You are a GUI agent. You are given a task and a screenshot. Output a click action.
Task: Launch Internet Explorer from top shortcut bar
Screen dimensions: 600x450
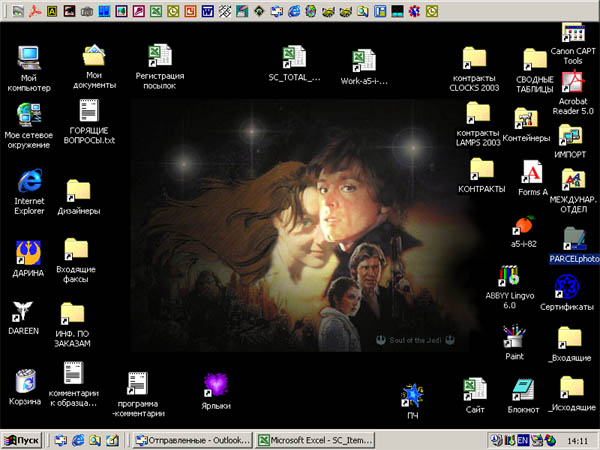294,11
